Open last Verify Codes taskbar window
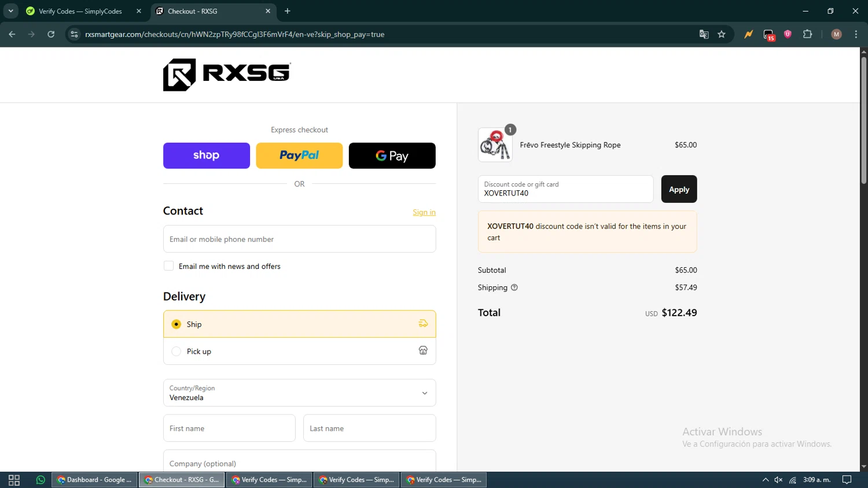This screenshot has height=488, width=868. click(x=444, y=480)
